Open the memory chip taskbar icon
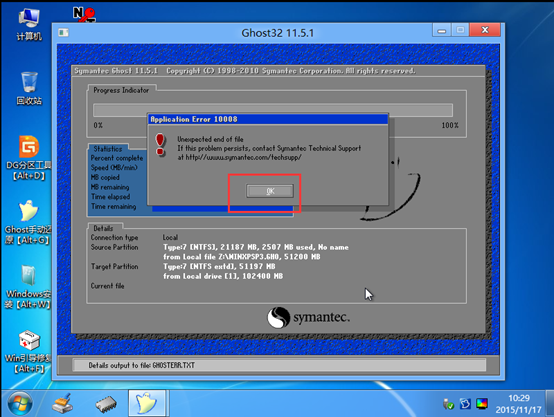The image size is (554, 417). click(106, 404)
